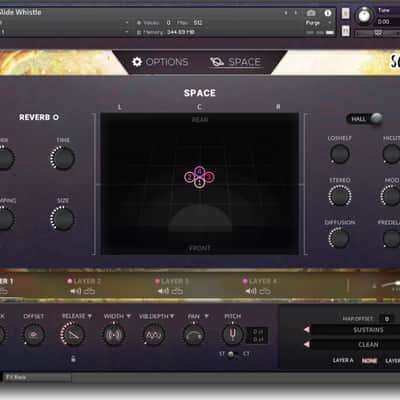Screen dimensions: 400x400
Task: Click the lock icon below the Release knob
Action: click(x=74, y=359)
